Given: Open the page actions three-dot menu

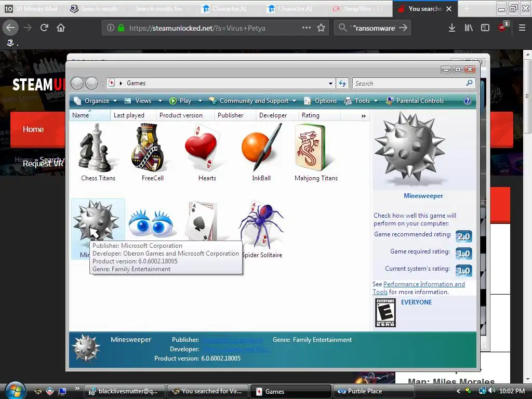Looking at the screenshot, I should [307, 28].
